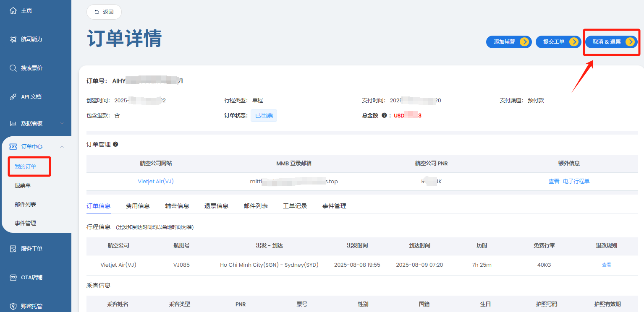The height and width of the screenshot is (312, 644).
Task: Click help icon beside 订单管理
Action: click(x=115, y=144)
